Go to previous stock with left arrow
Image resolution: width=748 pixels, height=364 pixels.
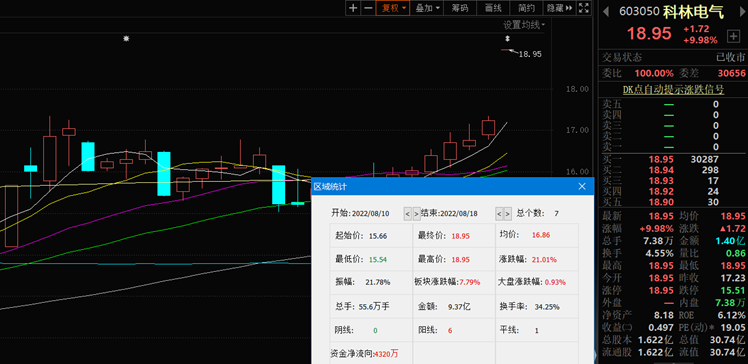tap(606, 11)
